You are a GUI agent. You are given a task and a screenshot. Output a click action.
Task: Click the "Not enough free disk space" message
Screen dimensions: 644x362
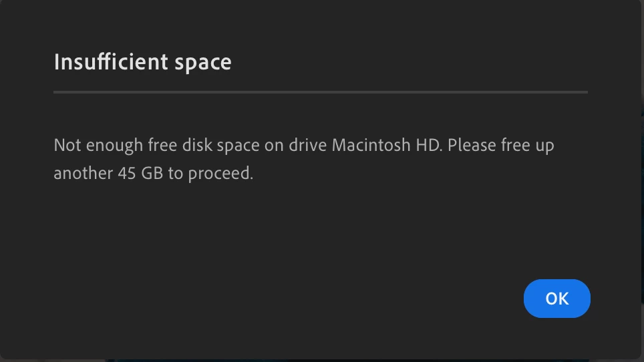point(304,159)
